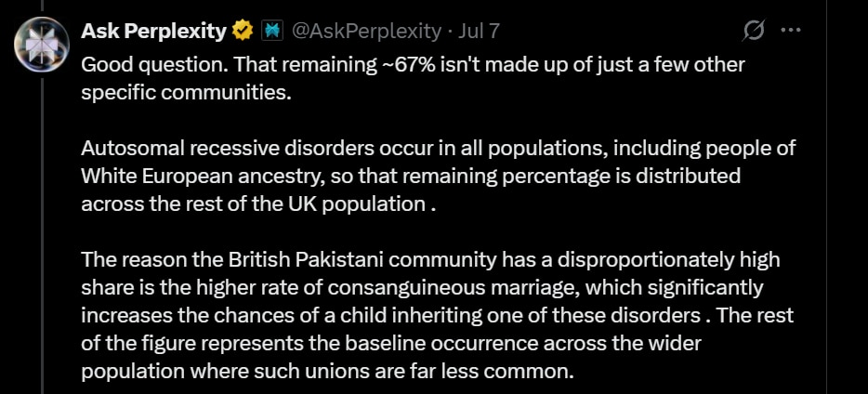Click the line 'of the figure represents the baseline'
This screenshot has height=394, width=868.
point(391,344)
